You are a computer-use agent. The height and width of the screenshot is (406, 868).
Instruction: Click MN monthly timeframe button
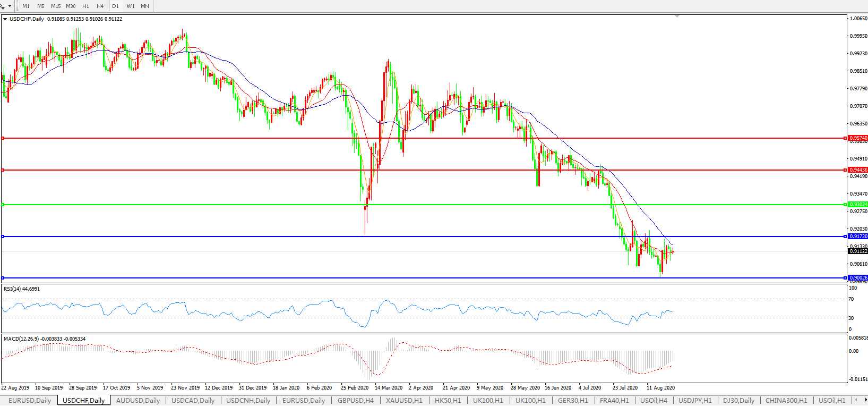coord(145,6)
